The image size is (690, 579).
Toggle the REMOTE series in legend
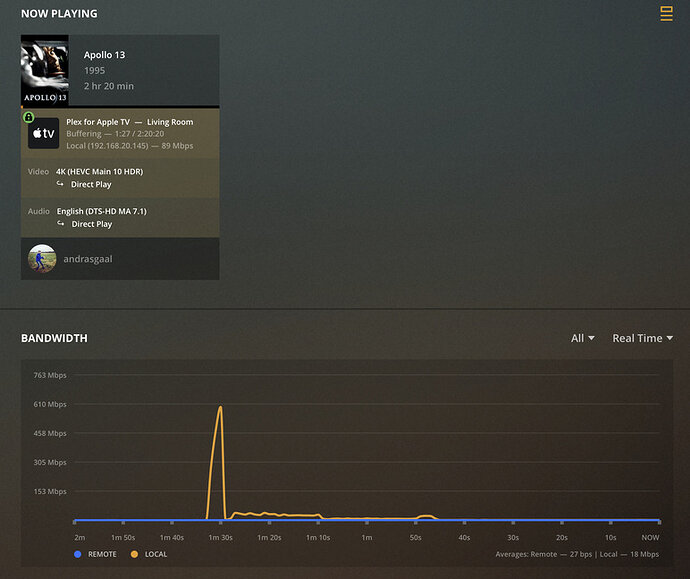click(x=95, y=554)
